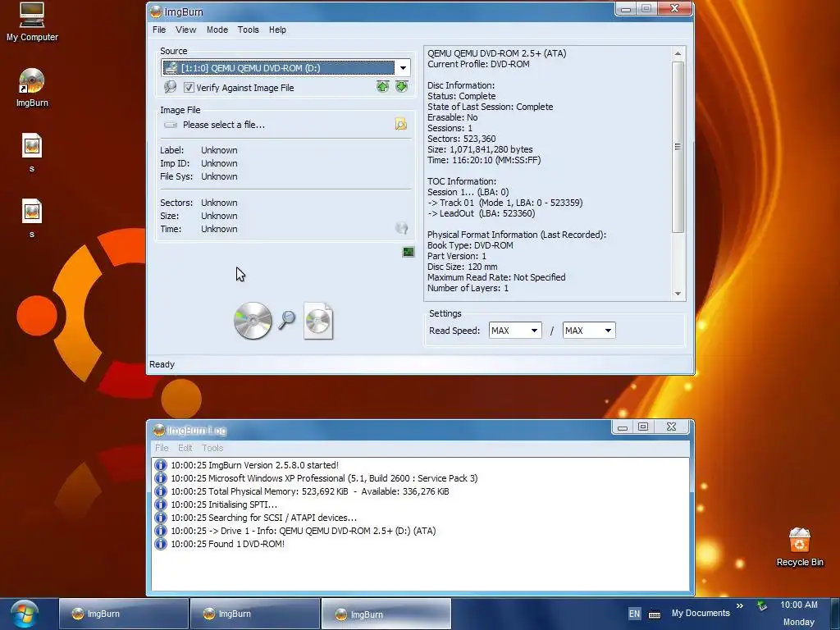Select log line 'Initialising SPTI...'
This screenshot has width=840, height=630.
[x=224, y=504]
